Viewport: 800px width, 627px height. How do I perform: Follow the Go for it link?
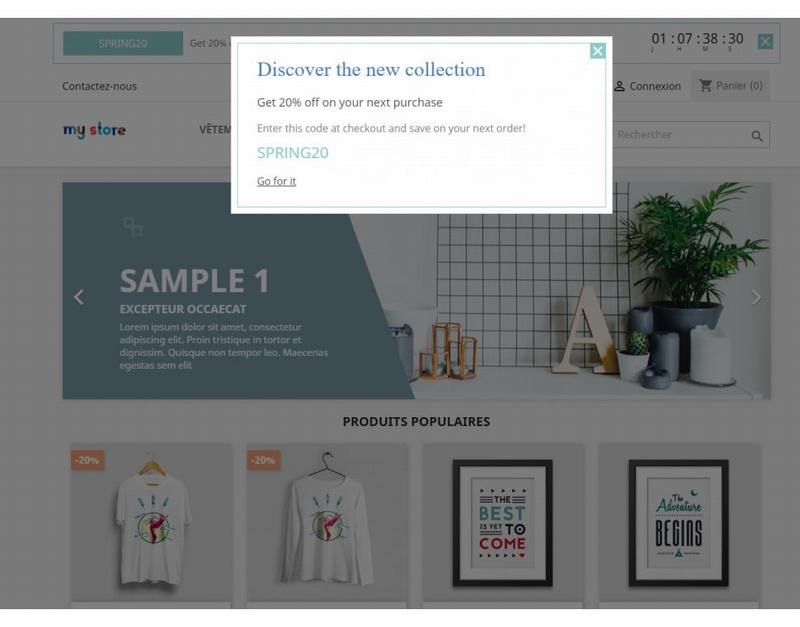276,181
